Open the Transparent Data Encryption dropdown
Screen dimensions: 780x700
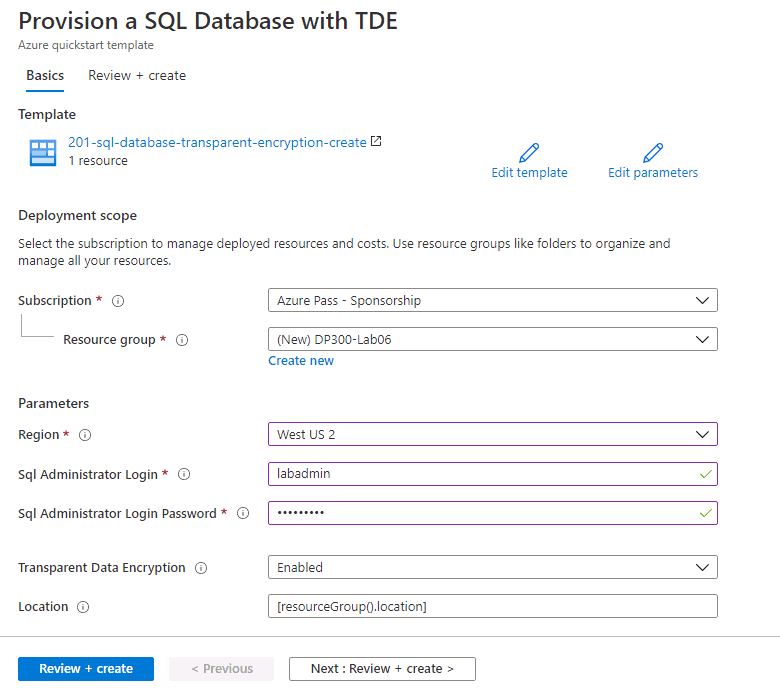492,567
